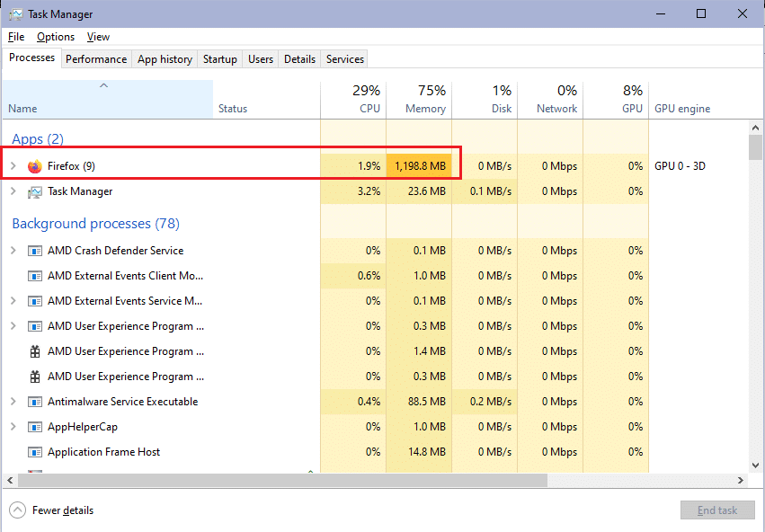Click Application Frame Host 14.8 MB cell
This screenshot has height=532, width=765.
[x=419, y=452]
